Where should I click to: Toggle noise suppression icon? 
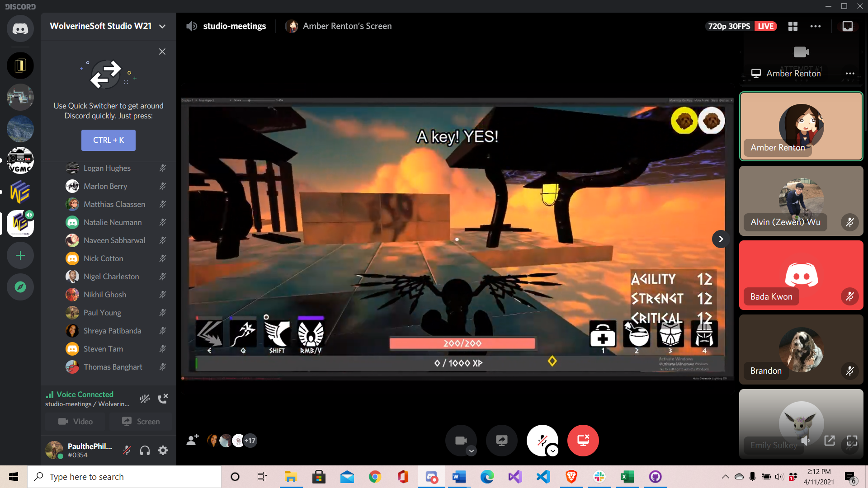point(145,399)
